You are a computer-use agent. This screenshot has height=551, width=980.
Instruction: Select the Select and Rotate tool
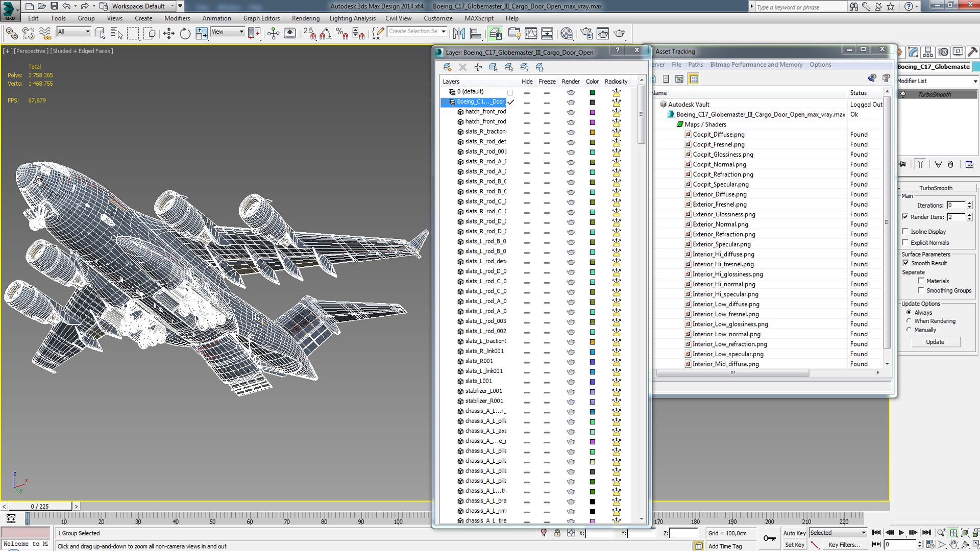coord(185,34)
